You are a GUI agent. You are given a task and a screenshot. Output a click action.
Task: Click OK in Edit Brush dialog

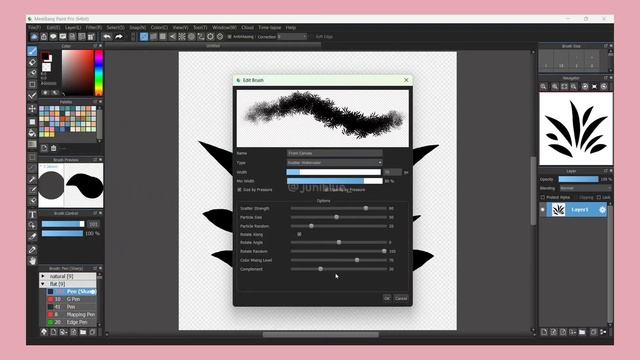pos(387,298)
